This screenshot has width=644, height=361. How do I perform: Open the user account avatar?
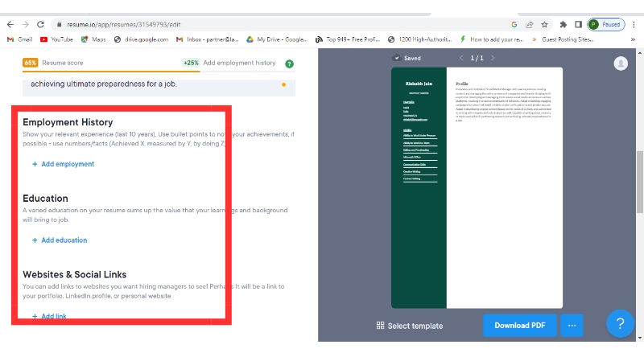point(620,64)
